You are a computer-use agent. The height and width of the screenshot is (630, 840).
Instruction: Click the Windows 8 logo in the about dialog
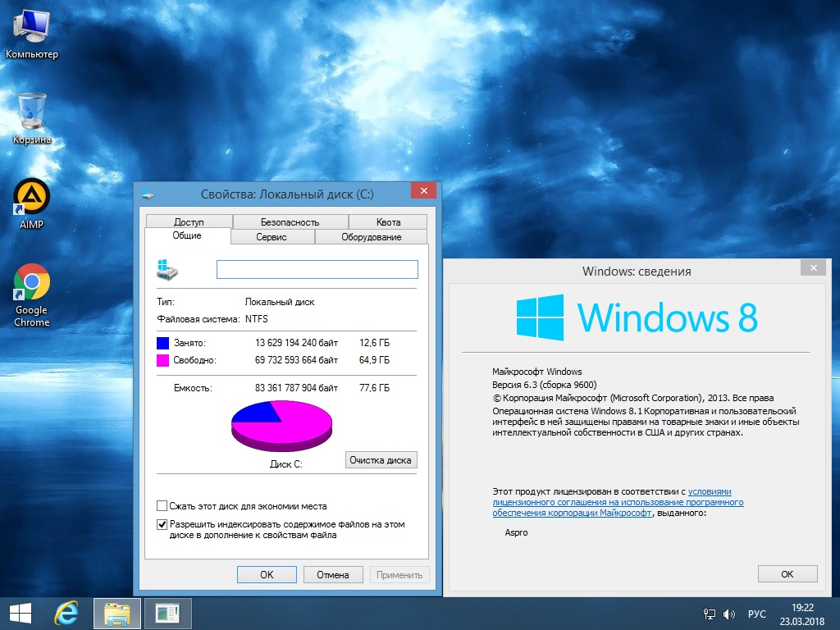[x=637, y=317]
